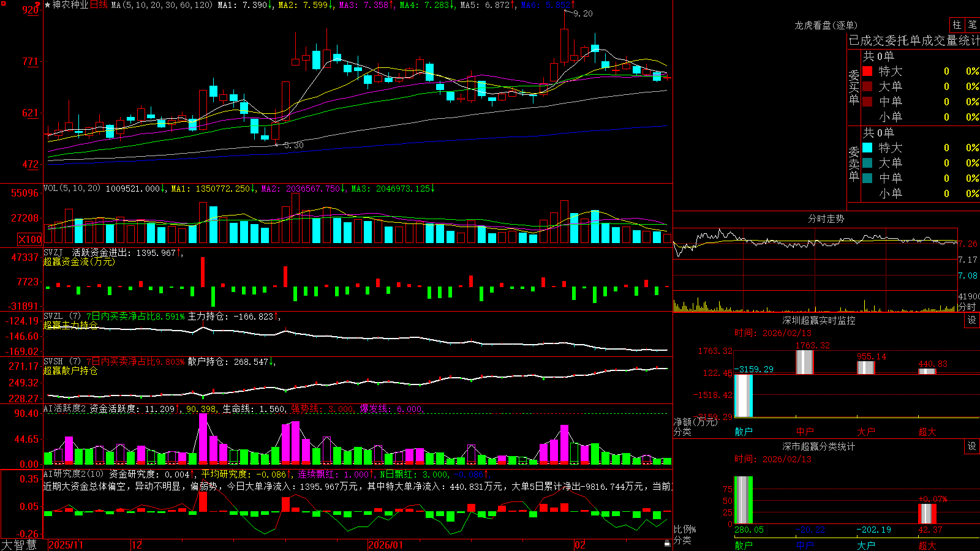Open the MA(5,10,20,30,60,120) indicator parameters
The height and width of the screenshot is (551, 980).
coord(162,5)
